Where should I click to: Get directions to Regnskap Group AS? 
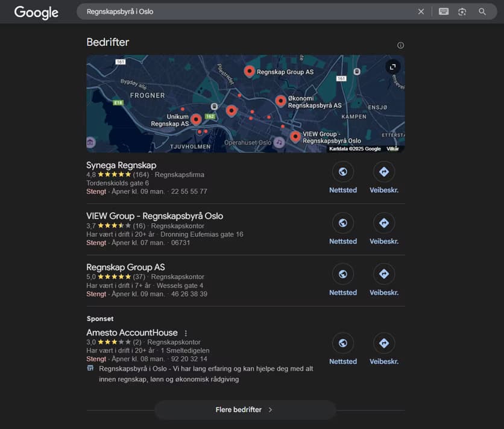tap(383, 274)
